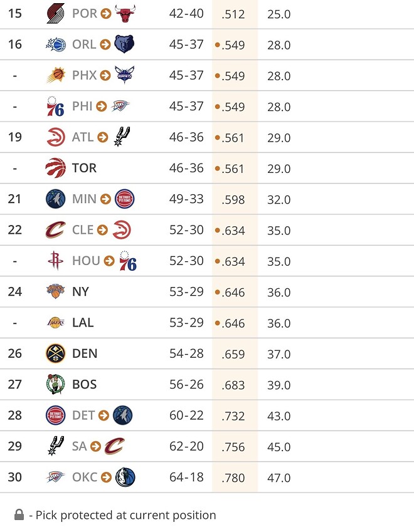Click the 64-18 record for OKC
414x532 pixels.
pos(186,477)
